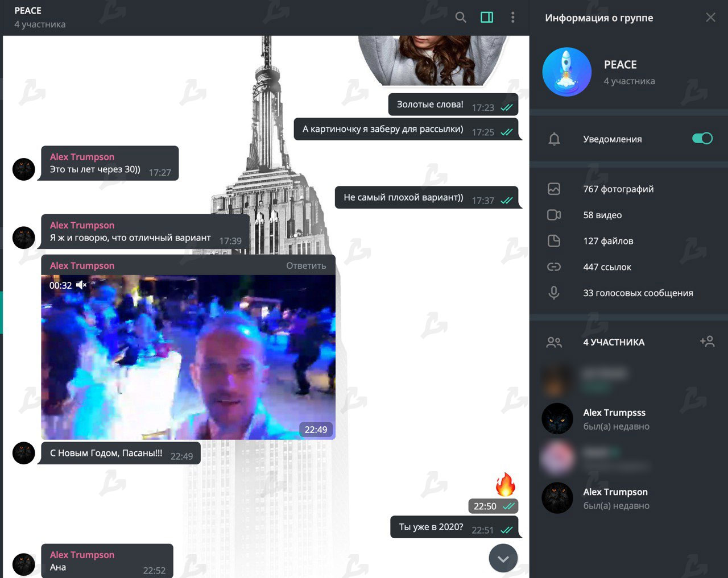Image resolution: width=728 pixels, height=578 pixels.
Task: Close the group info panel
Action: point(710,18)
